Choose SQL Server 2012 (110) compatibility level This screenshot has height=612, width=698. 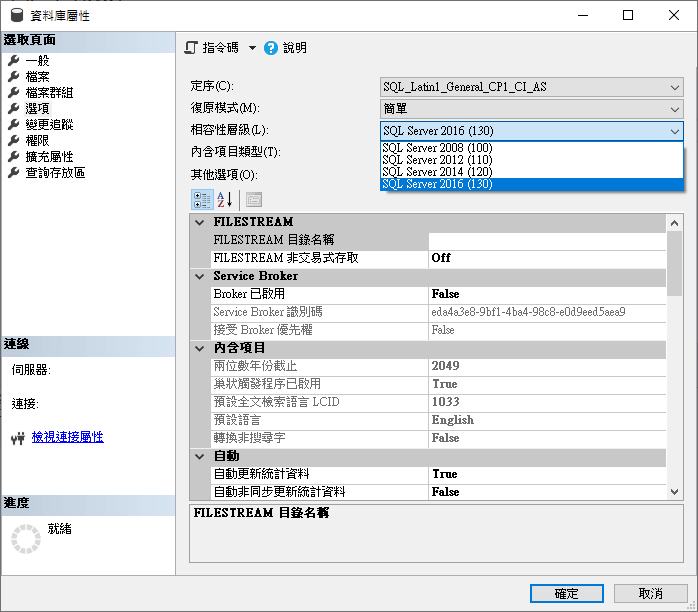coord(437,160)
